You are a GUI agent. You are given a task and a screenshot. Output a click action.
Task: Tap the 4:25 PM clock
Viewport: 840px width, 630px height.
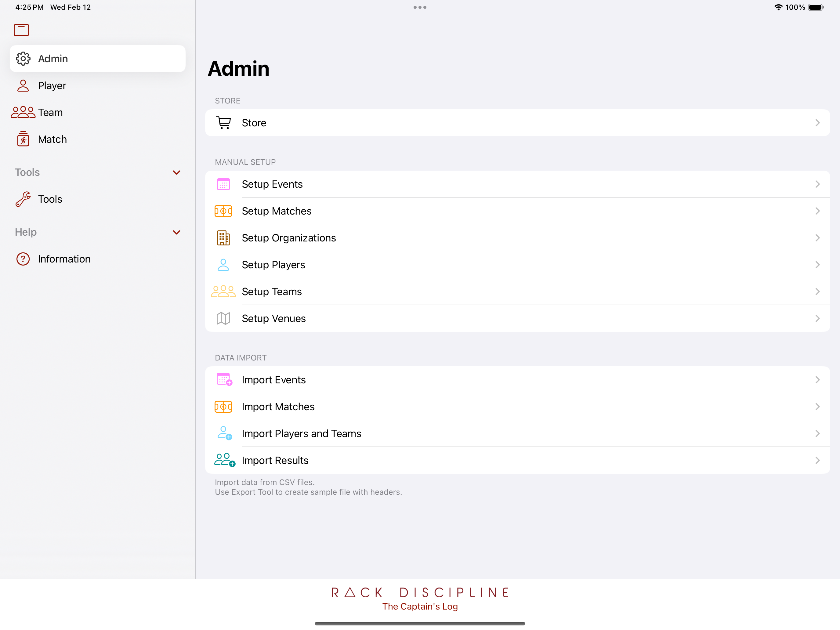(29, 7)
